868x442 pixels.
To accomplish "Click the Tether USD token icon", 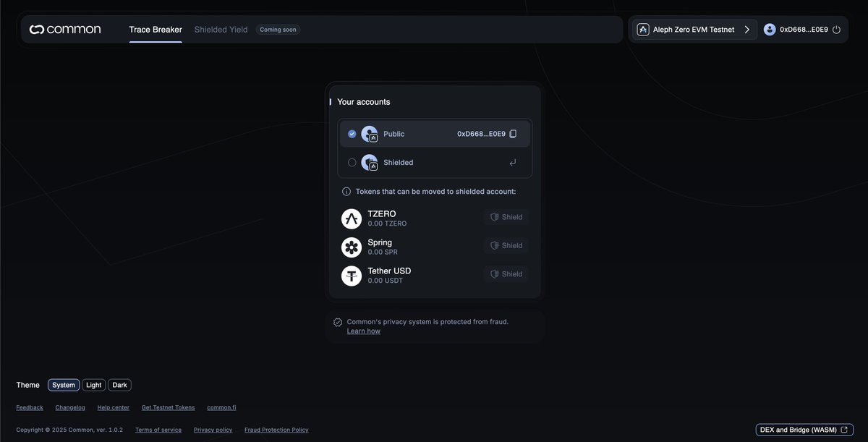I will point(352,276).
